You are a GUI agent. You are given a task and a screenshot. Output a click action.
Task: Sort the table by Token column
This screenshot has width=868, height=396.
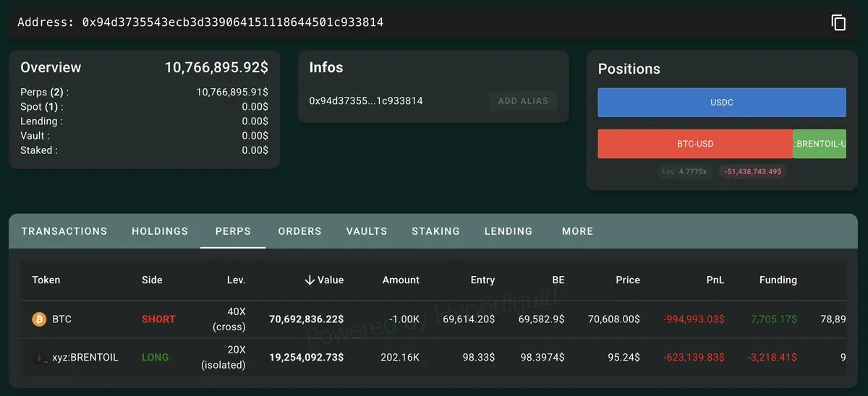tap(46, 280)
